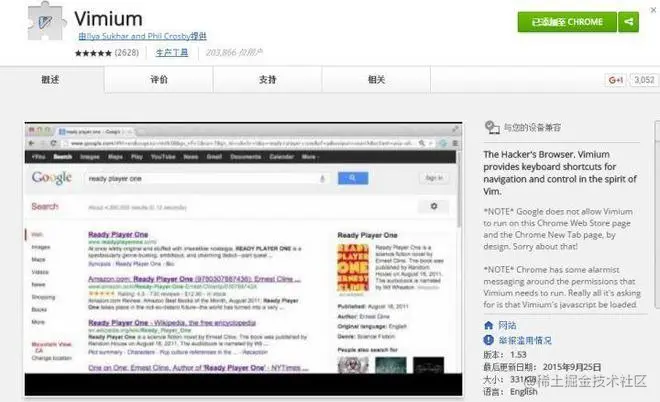Click the 版本: 1.53 version text
Screen dimensions: 660x402
505,354
